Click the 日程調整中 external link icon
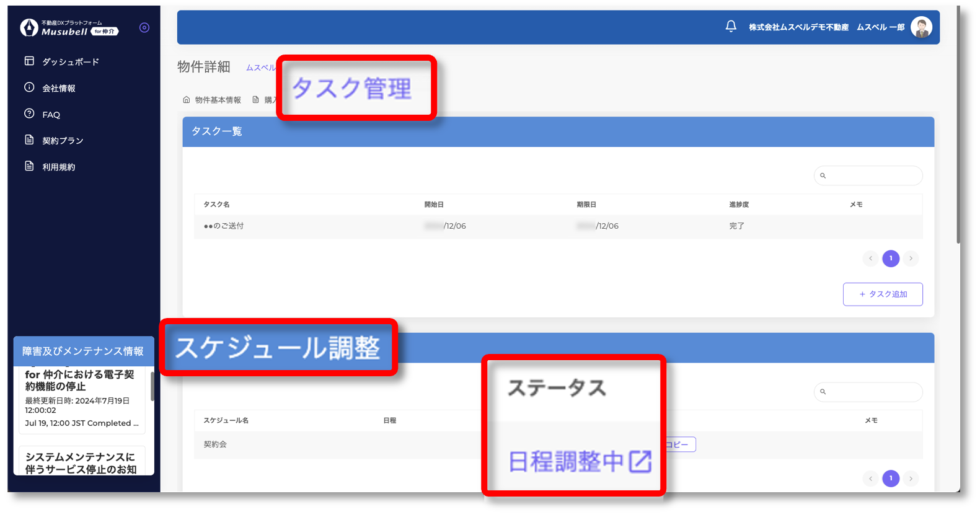This screenshot has width=980, height=517. 640,462
